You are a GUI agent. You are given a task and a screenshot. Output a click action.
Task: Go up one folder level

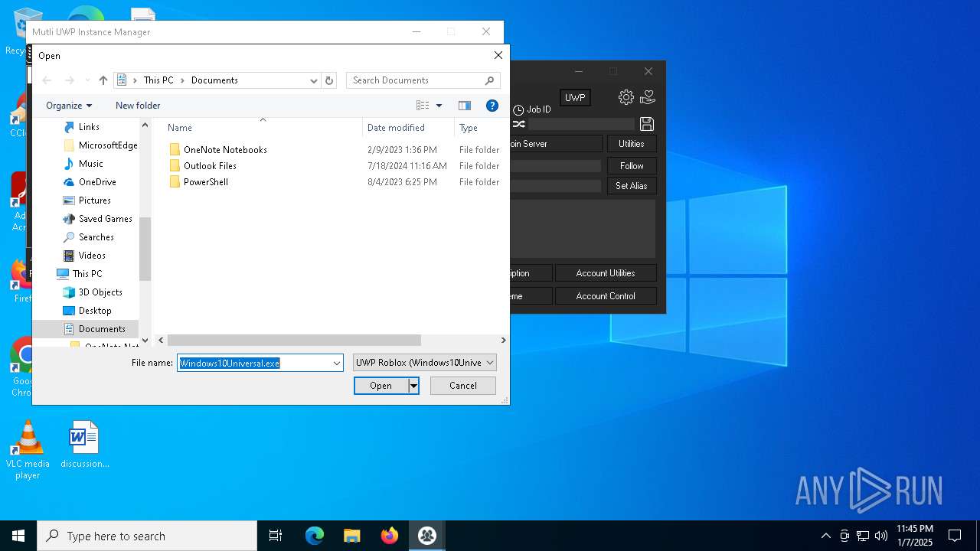[x=103, y=80]
